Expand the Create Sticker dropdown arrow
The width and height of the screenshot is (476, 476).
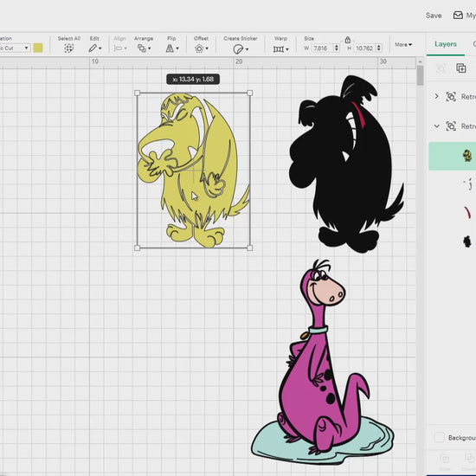click(248, 49)
